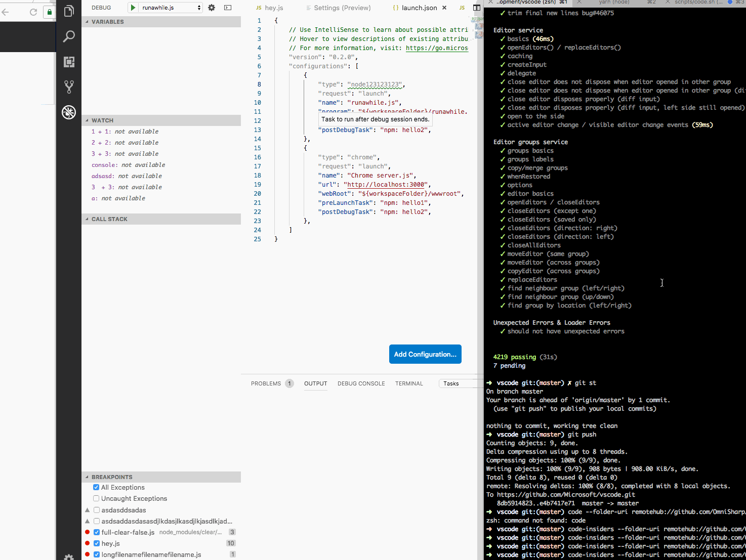This screenshot has height=560, width=746.
Task: Start debugging with the green play button
Action: tap(133, 8)
